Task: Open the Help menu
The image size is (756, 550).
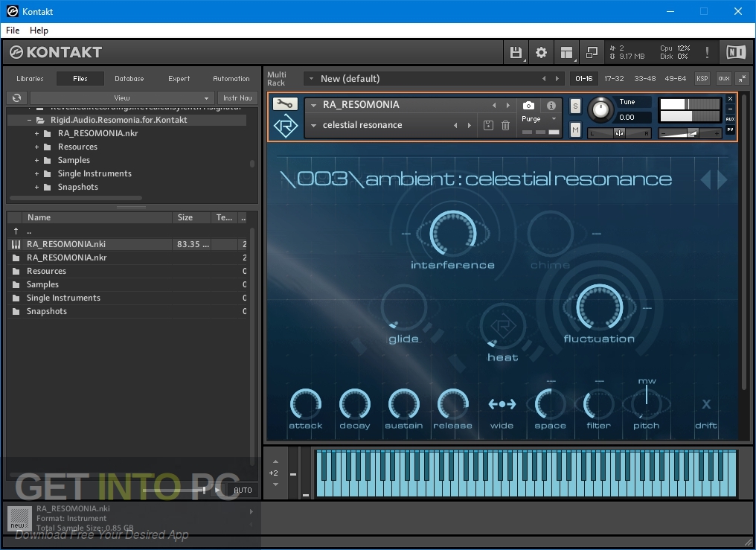Action: pos(39,31)
